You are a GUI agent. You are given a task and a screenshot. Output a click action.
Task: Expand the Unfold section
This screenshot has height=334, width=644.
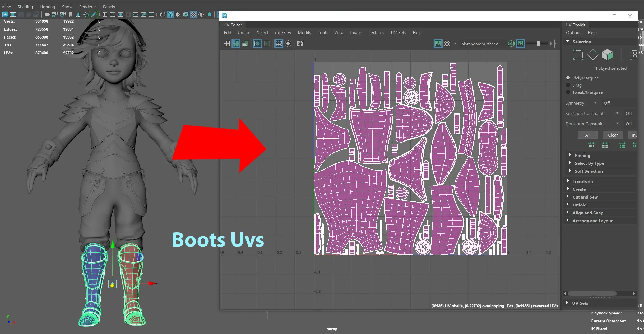[567, 205]
